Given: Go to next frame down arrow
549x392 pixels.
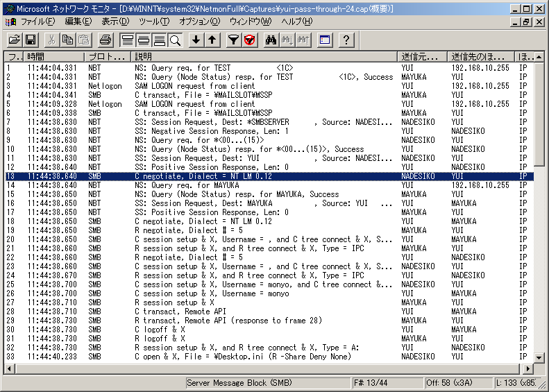Looking at the screenshot, I should point(196,40).
